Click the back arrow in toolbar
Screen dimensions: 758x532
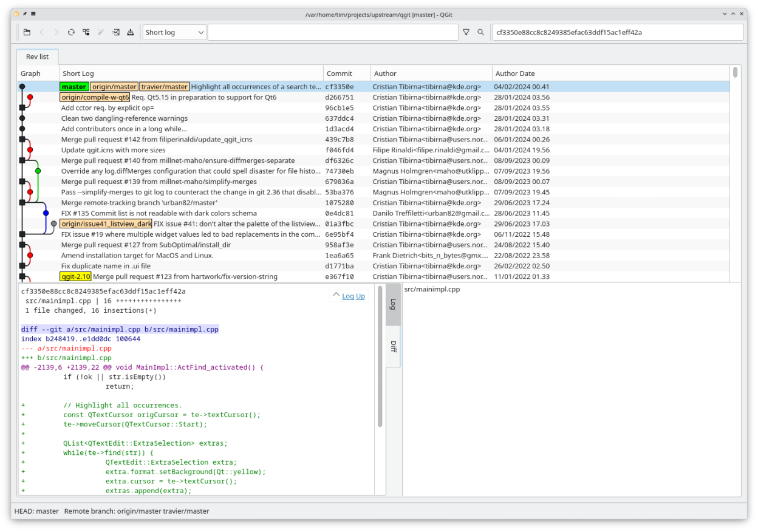click(42, 33)
